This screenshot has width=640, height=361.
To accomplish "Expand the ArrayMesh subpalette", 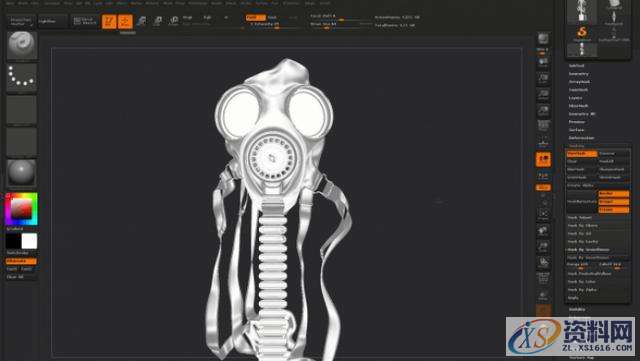I will coord(580,82).
